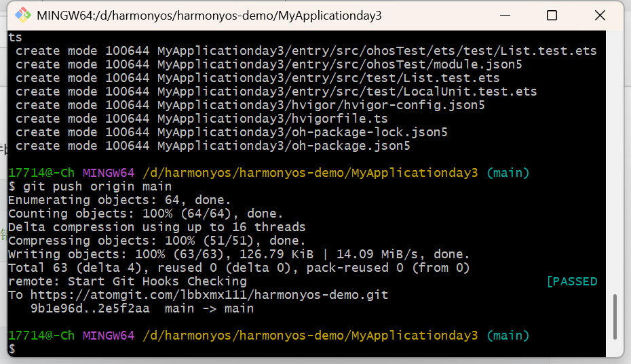631x364 pixels.
Task: Click the 'ts' text at top of terminal
Action: pyautogui.click(x=16, y=37)
